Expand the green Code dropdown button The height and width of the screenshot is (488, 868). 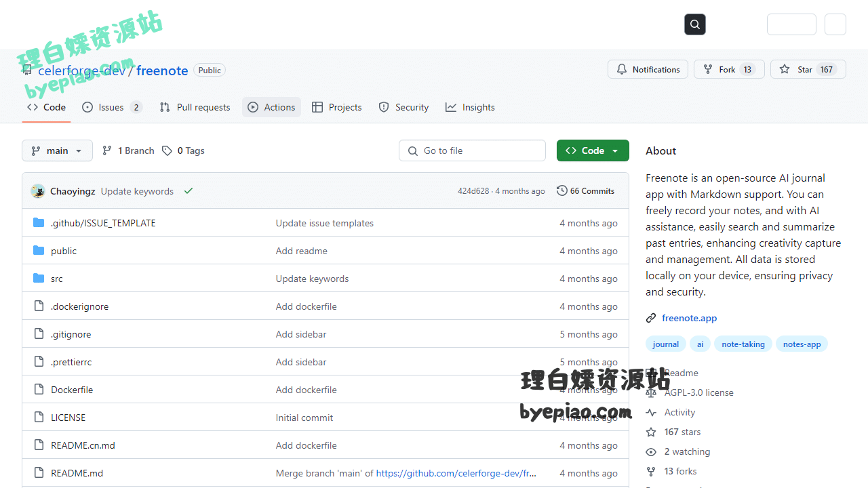click(593, 150)
